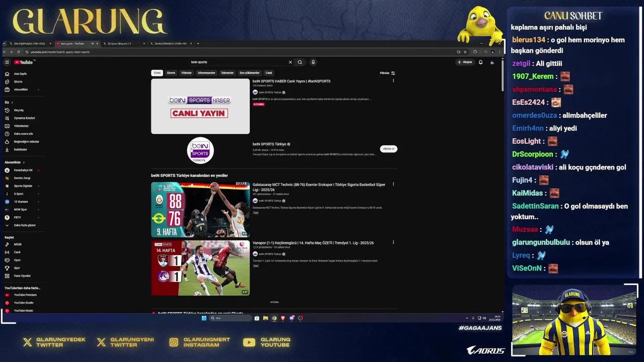Go back with the browser arrow
Viewport: 644px width, 362px height.
click(5, 52)
